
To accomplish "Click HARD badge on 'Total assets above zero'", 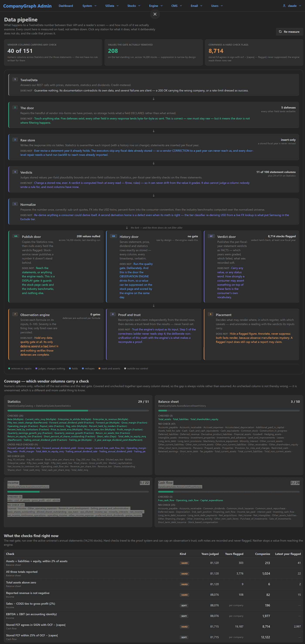I will [x=185, y=584].
